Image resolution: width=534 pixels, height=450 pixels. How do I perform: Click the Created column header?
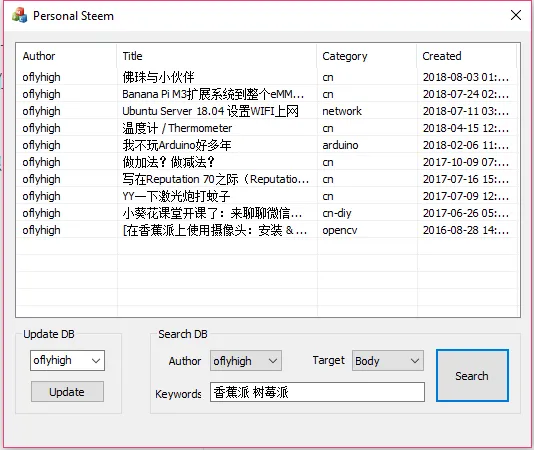(x=467, y=56)
